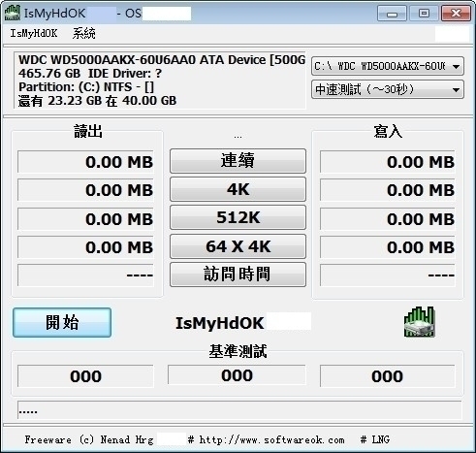Click the 寫入 access time ---- field
Screen dimensions: 476x453
pyautogui.click(x=388, y=275)
